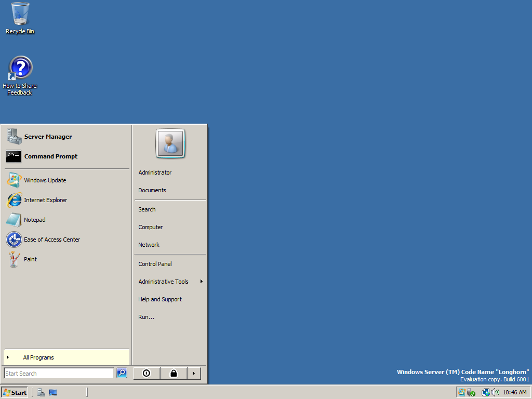Image resolution: width=532 pixels, height=399 pixels.
Task: Open Windows Update
Action: 45,180
